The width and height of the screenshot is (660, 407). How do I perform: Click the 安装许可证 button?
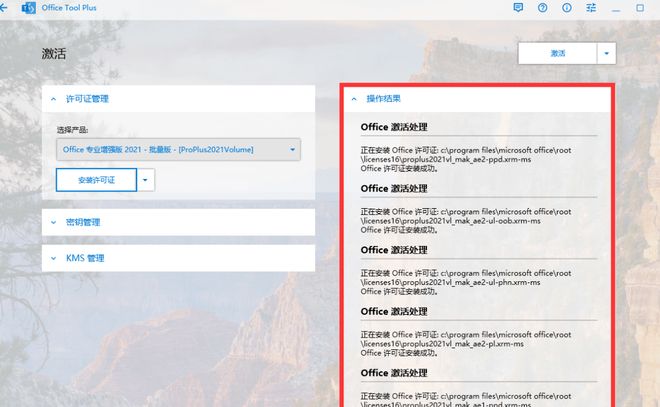pyautogui.click(x=96, y=180)
